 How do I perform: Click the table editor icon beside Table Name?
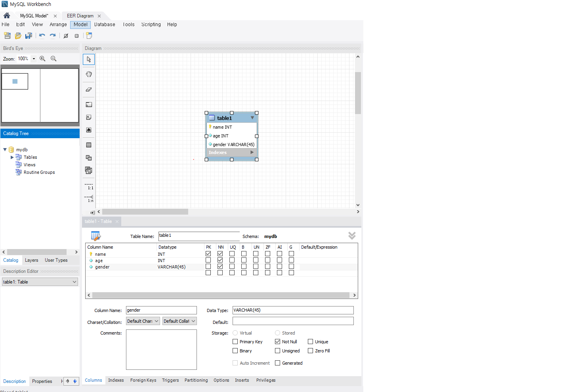click(x=96, y=236)
